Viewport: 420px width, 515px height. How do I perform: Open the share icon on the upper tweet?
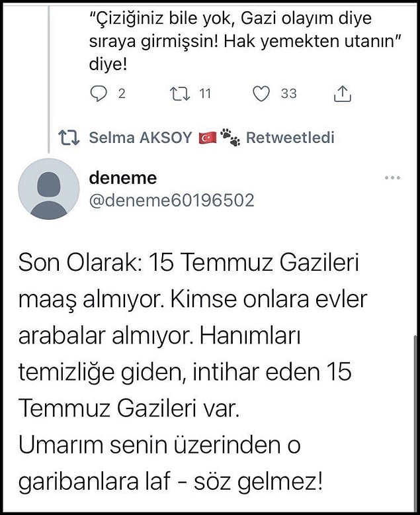pos(343,93)
